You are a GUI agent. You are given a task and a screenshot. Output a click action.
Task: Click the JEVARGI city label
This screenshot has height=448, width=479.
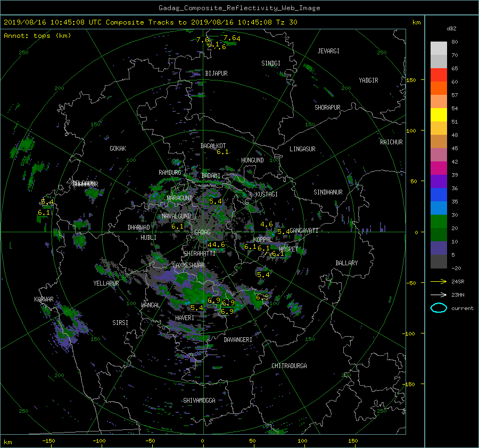pos(328,51)
